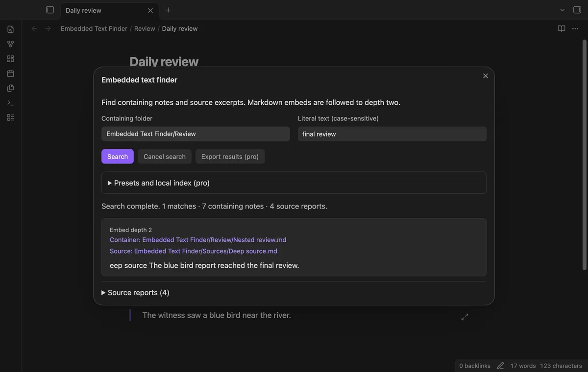Select the Daily review tab
Viewport: 588px width, 372px height.
coord(109,10)
